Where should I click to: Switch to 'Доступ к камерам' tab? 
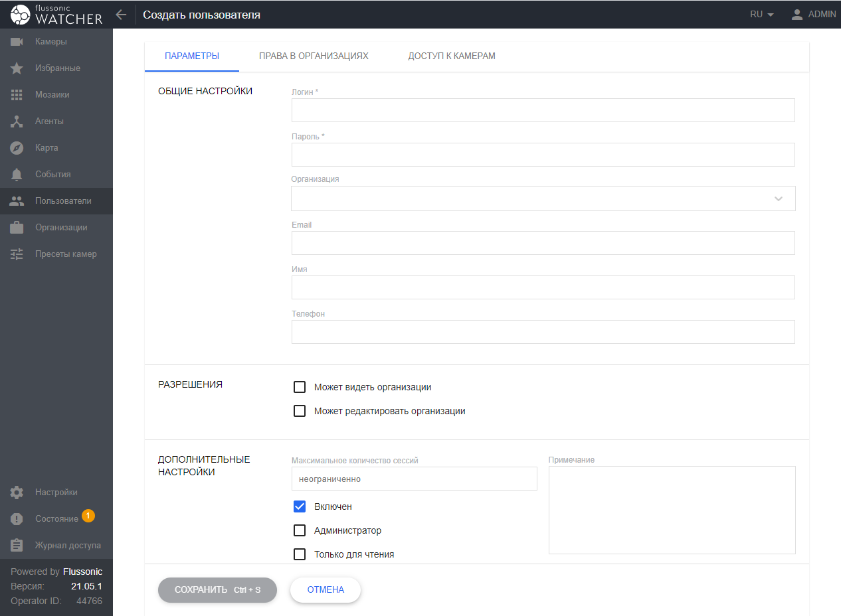[452, 56]
